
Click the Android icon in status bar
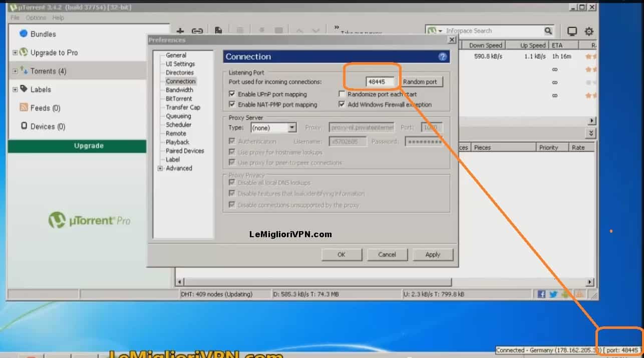click(x=566, y=294)
